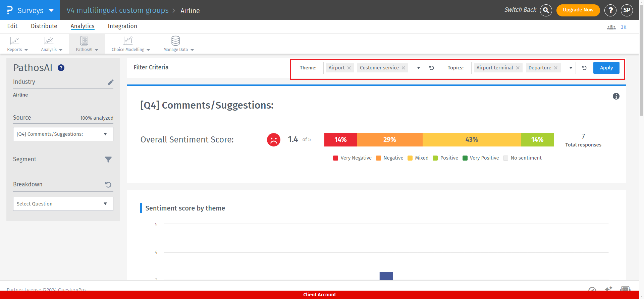This screenshot has height=299, width=644.
Task: Click the red sad face sentiment icon
Action: [274, 140]
